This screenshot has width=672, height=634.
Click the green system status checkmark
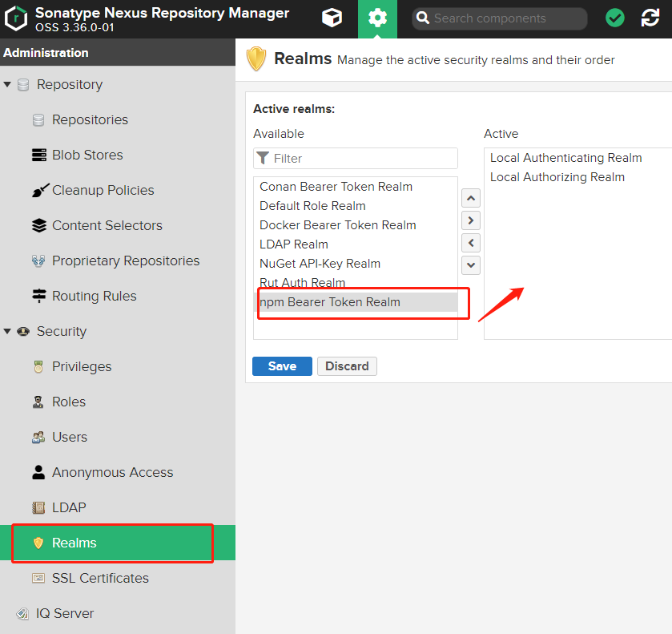(x=615, y=18)
